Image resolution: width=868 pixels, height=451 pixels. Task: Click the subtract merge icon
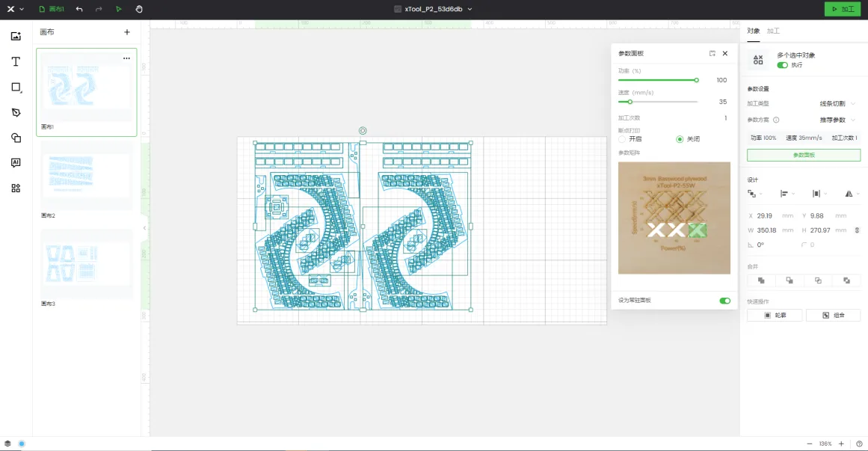pos(789,280)
